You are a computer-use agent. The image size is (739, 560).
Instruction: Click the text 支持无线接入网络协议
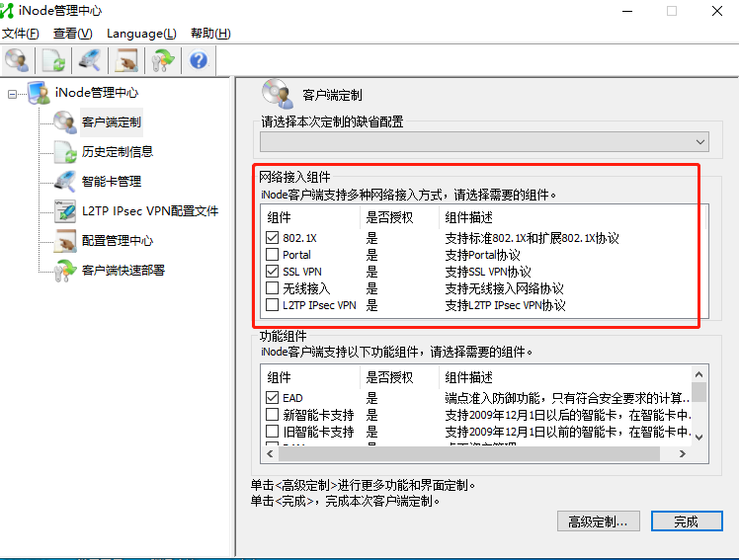tap(504, 288)
